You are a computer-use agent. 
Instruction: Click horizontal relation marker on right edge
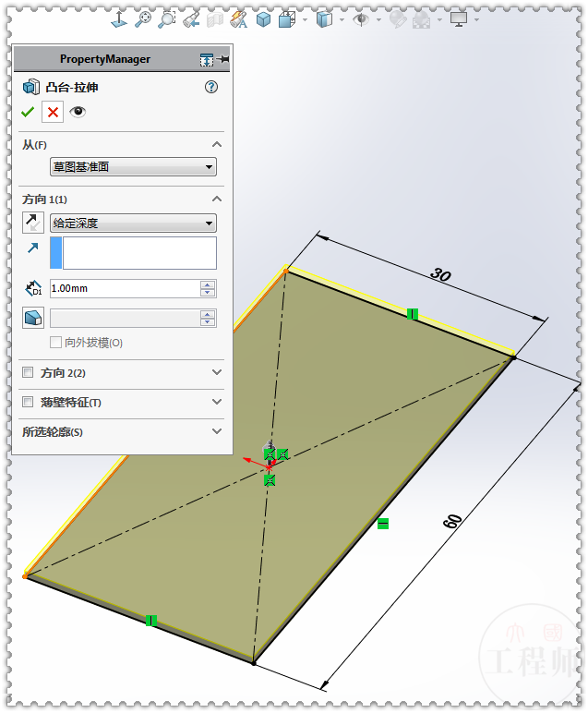point(383,525)
